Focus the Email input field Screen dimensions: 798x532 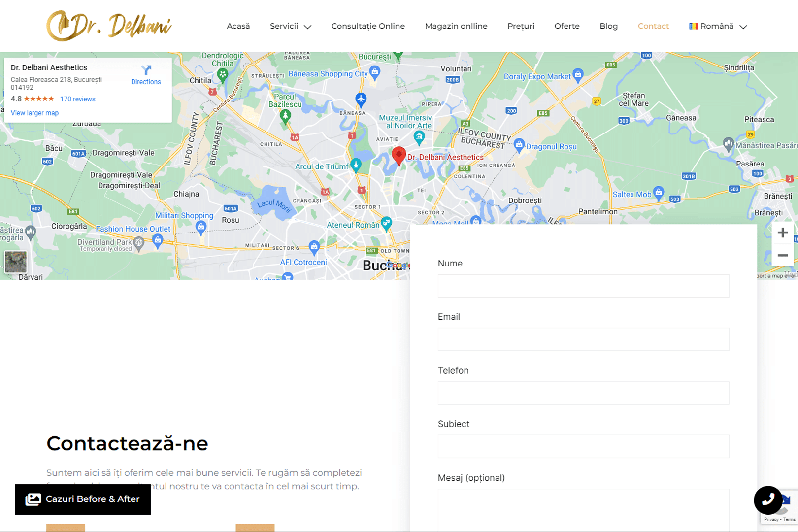point(583,339)
